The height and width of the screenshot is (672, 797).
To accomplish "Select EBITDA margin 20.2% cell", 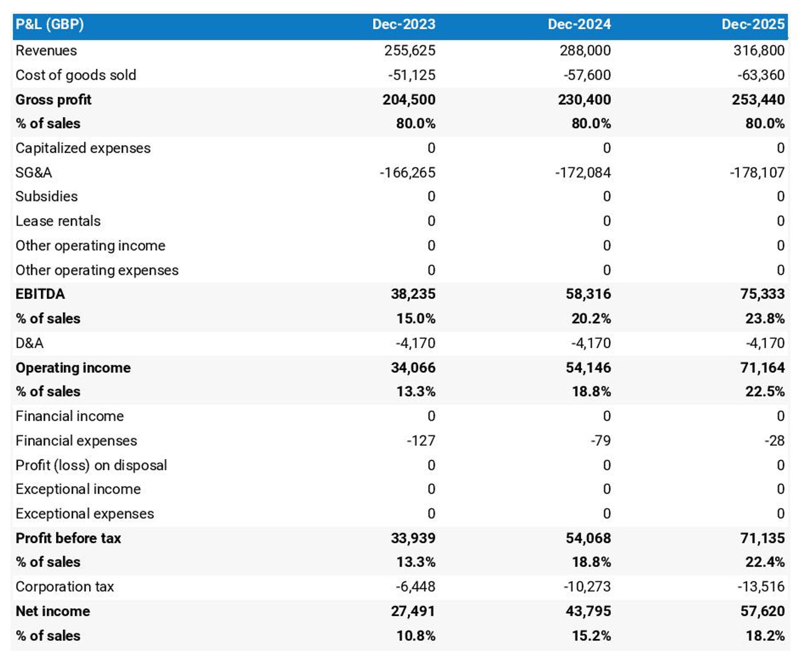I will (591, 319).
